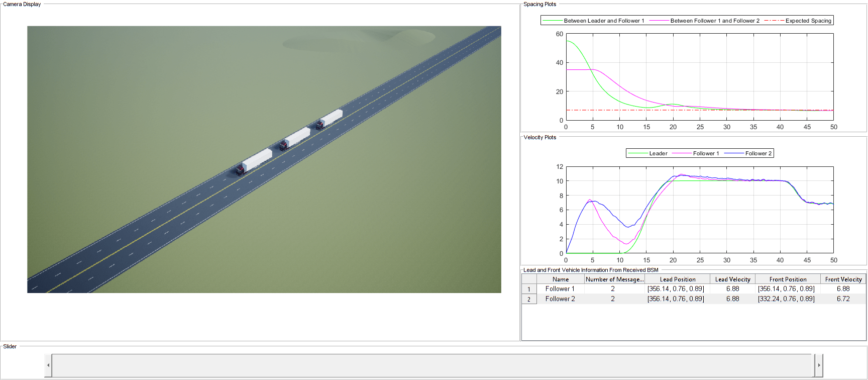Click the Front Position column header
Image resolution: width=868 pixels, height=380 pixels.
coord(788,279)
